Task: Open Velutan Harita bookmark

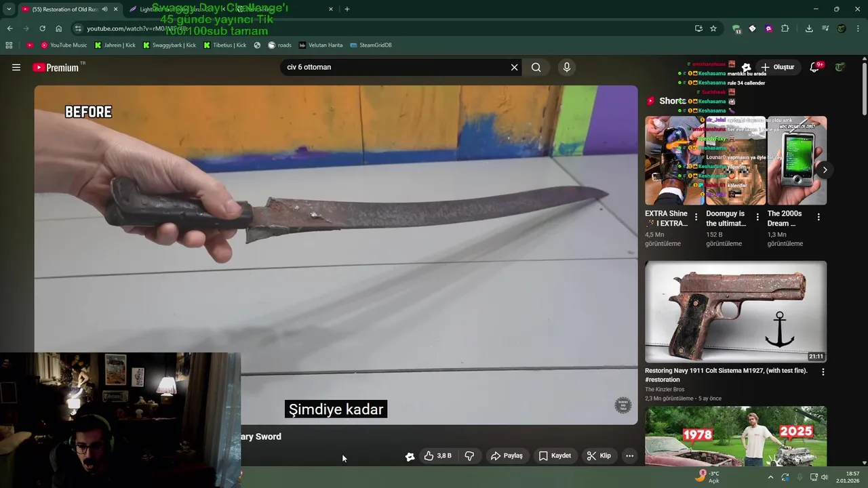Action: [x=321, y=45]
